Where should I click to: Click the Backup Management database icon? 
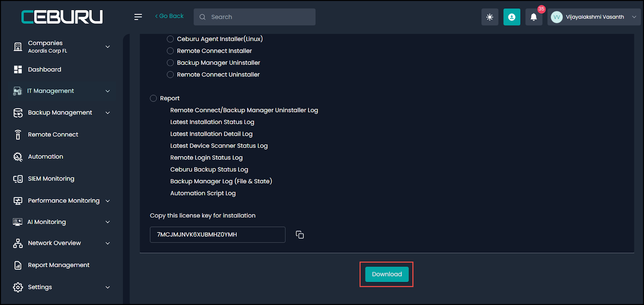coord(18,113)
